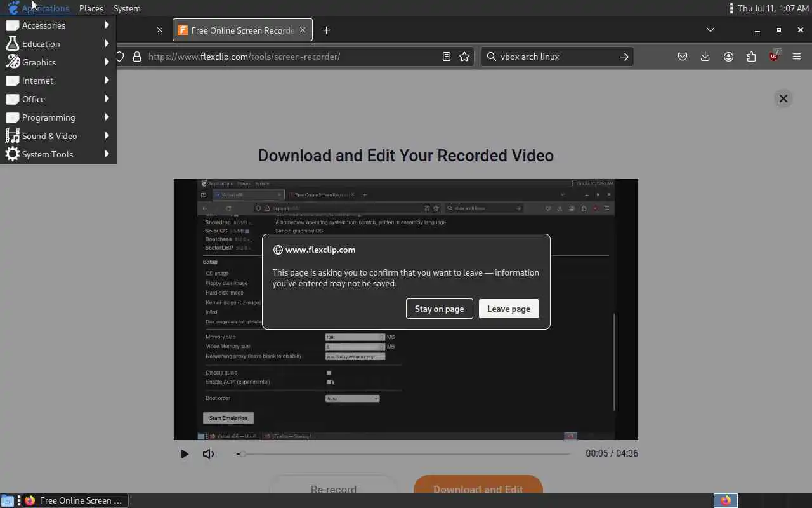Click the video progress slider handle

click(242, 453)
